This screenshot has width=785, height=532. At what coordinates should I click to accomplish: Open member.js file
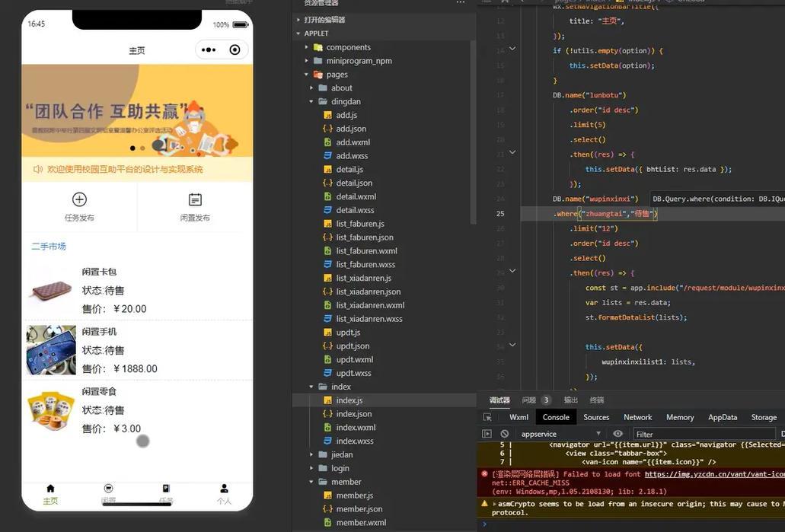coord(355,495)
